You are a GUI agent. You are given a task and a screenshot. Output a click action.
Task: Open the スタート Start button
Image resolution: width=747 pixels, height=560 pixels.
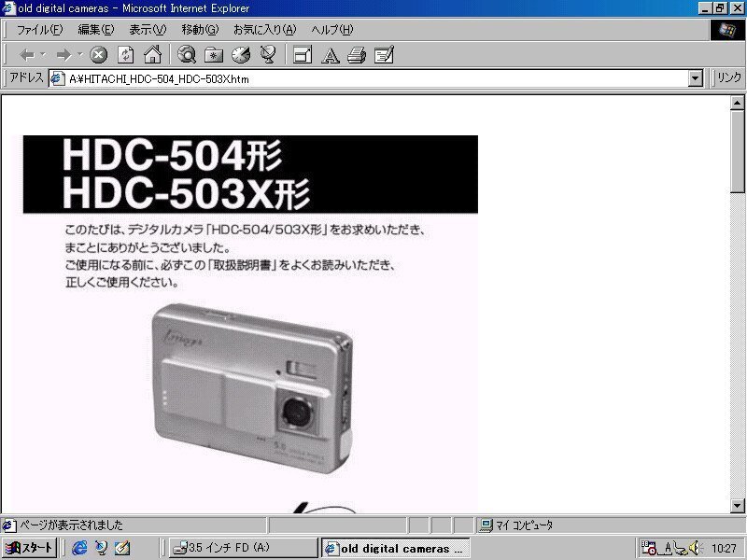tap(29, 548)
